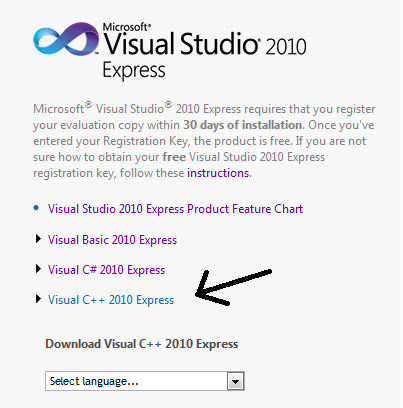Select the Visual C++ 2010 Express link

(111, 300)
